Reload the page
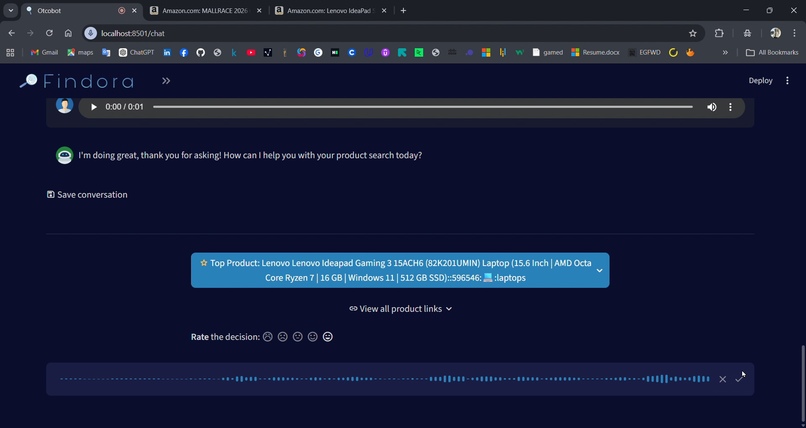Viewport: 806px width, 428px height. (49, 33)
